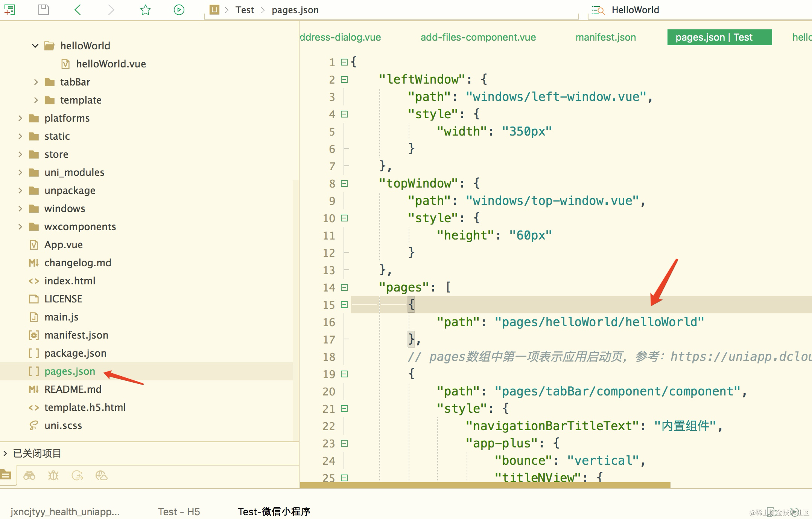Click the manifest.json gear file icon
This screenshot has height=519, width=812.
tap(34, 335)
